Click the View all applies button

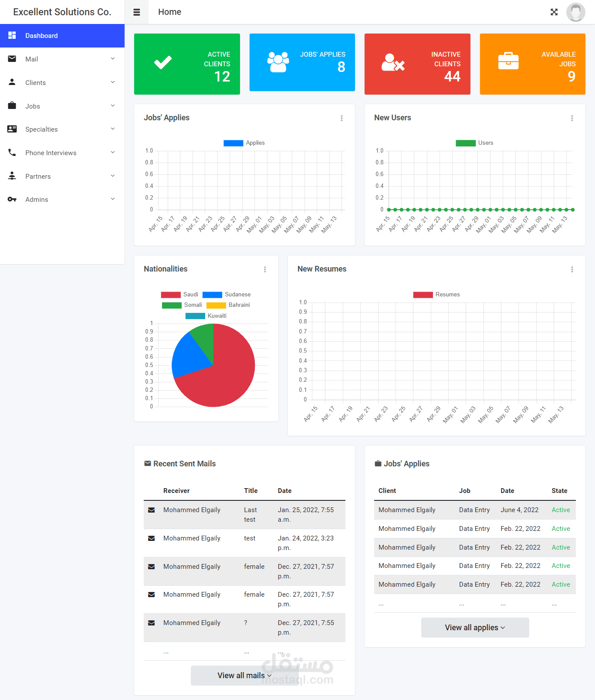475,628
